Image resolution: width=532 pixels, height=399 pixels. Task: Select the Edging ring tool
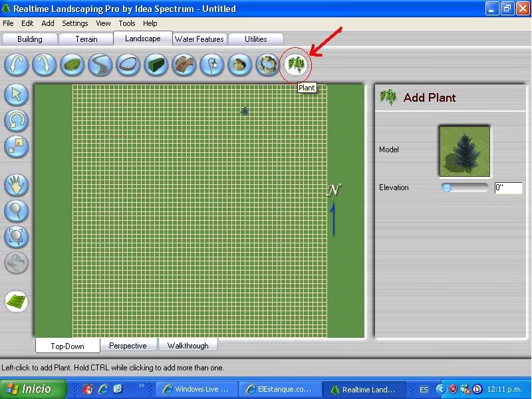point(128,64)
